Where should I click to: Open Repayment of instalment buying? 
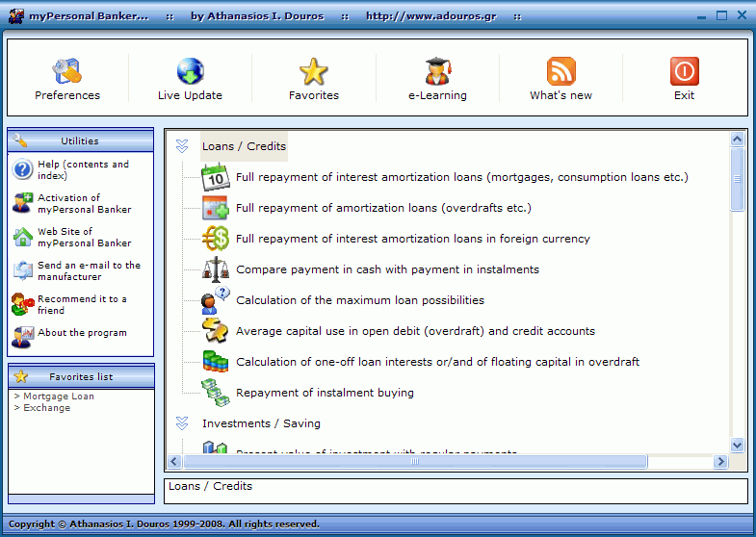[x=325, y=393]
